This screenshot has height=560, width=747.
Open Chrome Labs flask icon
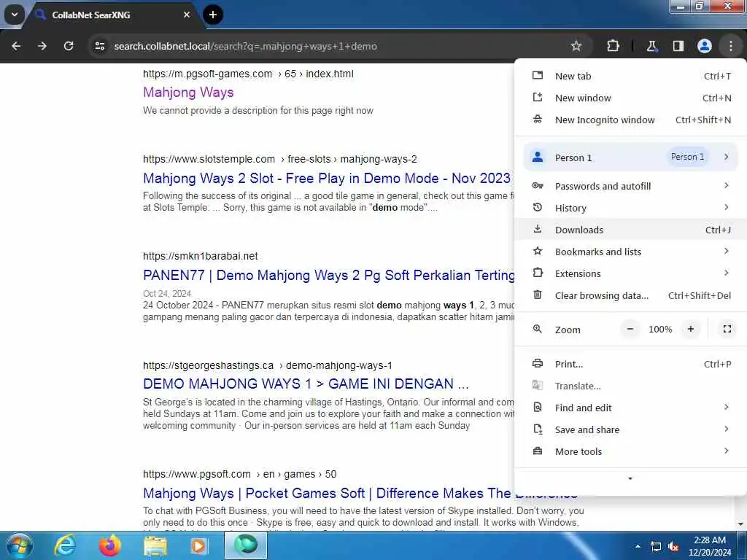[651, 46]
